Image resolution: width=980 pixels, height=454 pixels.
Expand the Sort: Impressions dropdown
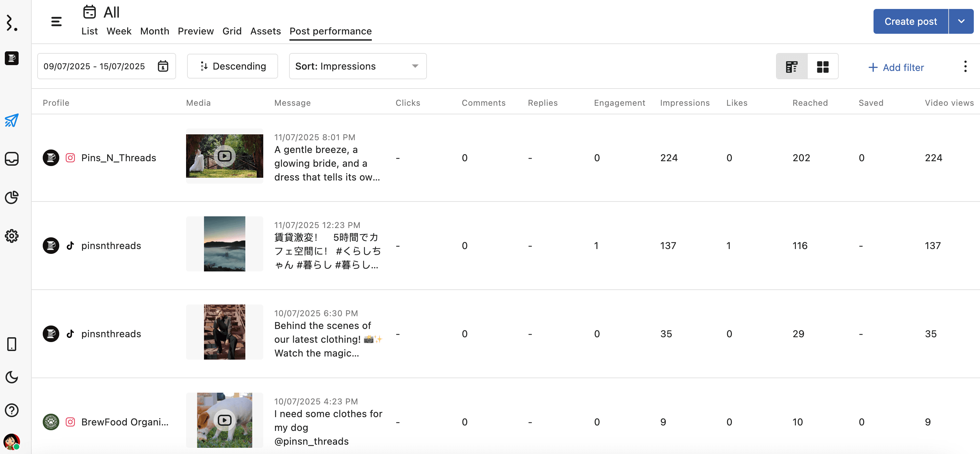coord(357,66)
